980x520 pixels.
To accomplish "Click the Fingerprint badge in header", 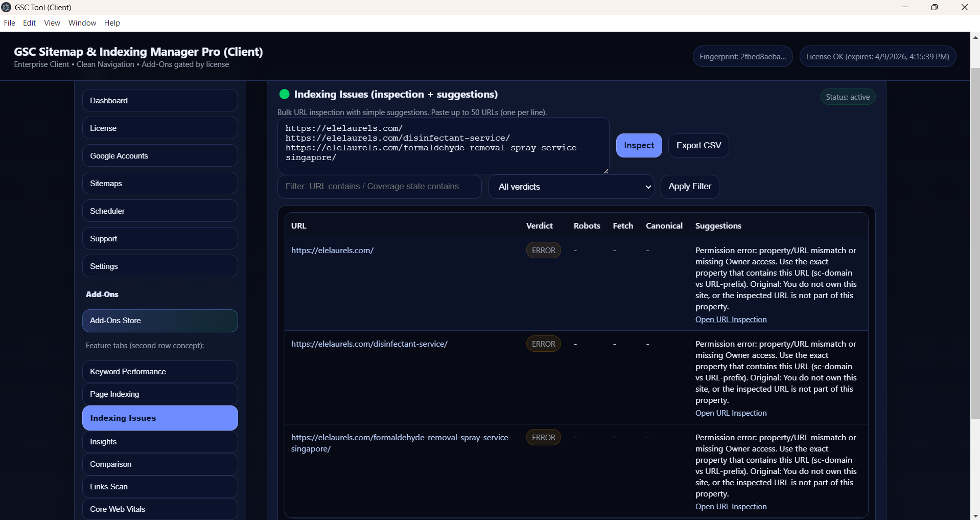I will [x=742, y=57].
